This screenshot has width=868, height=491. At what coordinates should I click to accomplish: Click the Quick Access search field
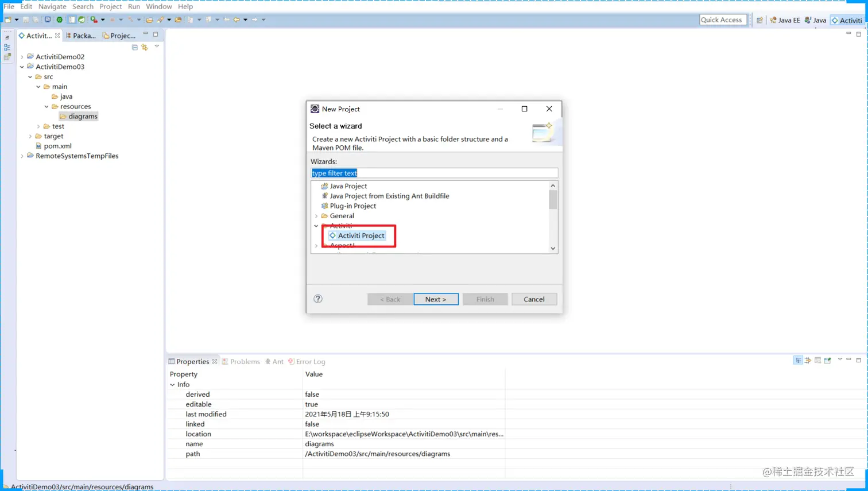[723, 20]
